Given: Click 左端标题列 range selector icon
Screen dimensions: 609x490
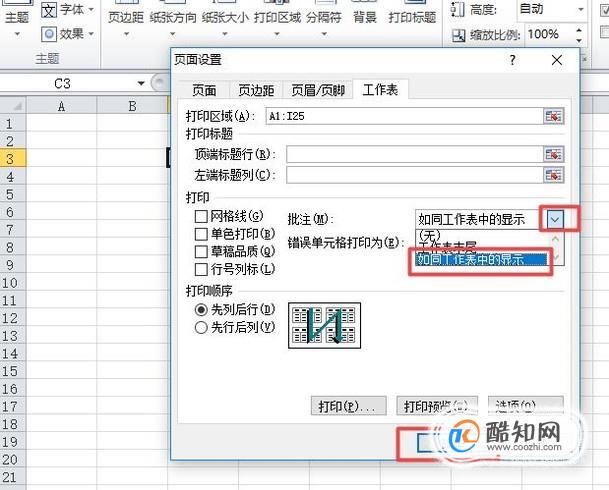Looking at the screenshot, I should click(553, 175).
